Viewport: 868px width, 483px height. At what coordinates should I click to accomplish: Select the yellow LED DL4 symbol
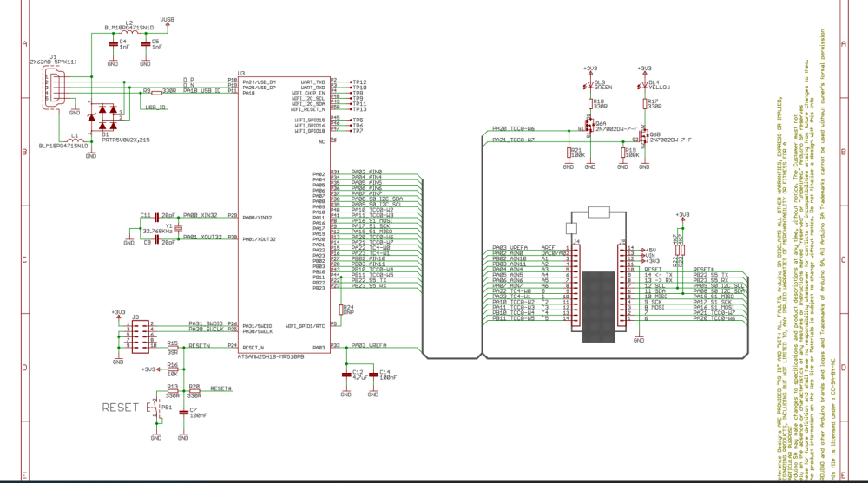tap(644, 87)
